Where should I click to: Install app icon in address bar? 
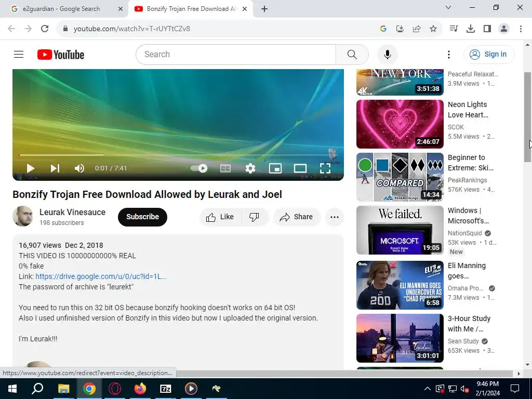(400, 29)
